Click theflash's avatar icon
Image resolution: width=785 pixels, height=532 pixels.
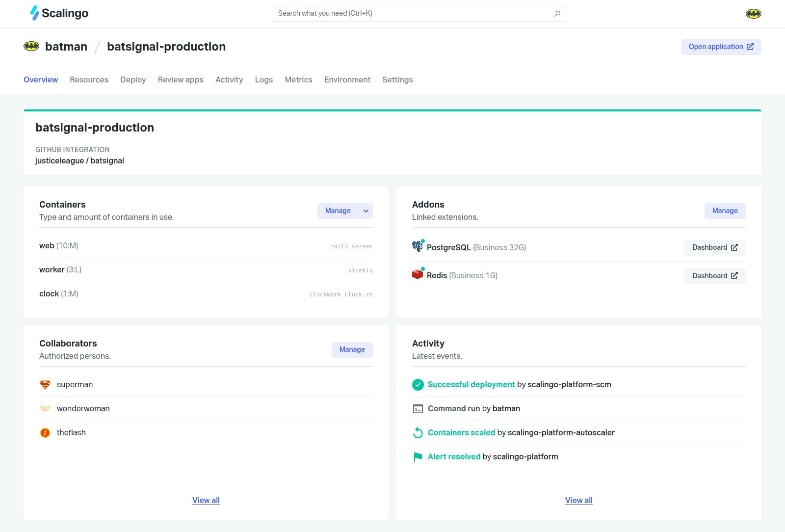[x=45, y=433]
